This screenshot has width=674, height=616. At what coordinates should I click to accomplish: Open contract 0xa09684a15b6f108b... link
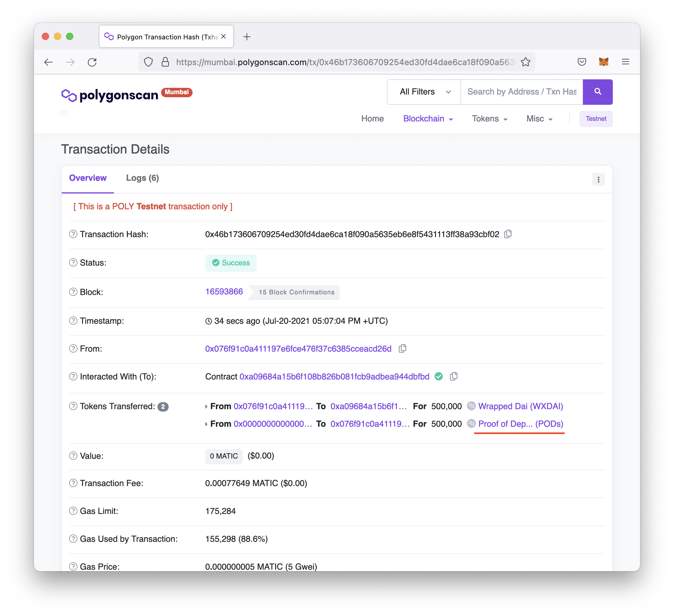click(334, 376)
